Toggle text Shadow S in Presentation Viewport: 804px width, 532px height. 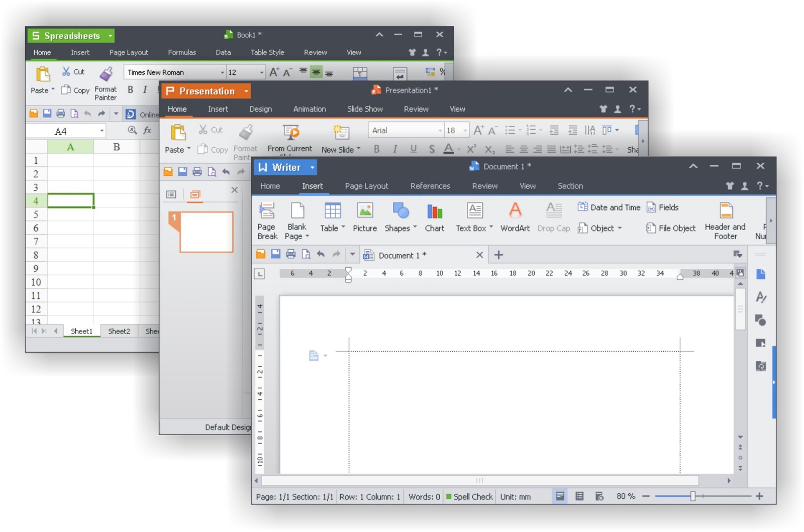tap(432, 149)
